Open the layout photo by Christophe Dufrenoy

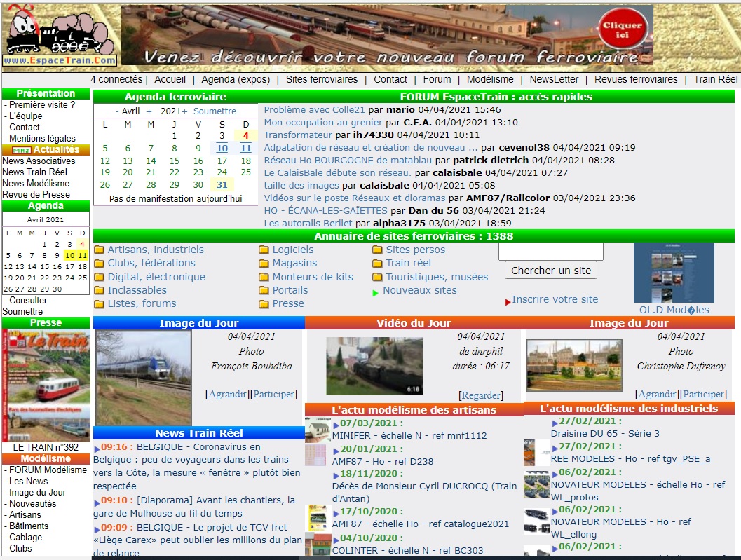pyautogui.click(x=574, y=365)
